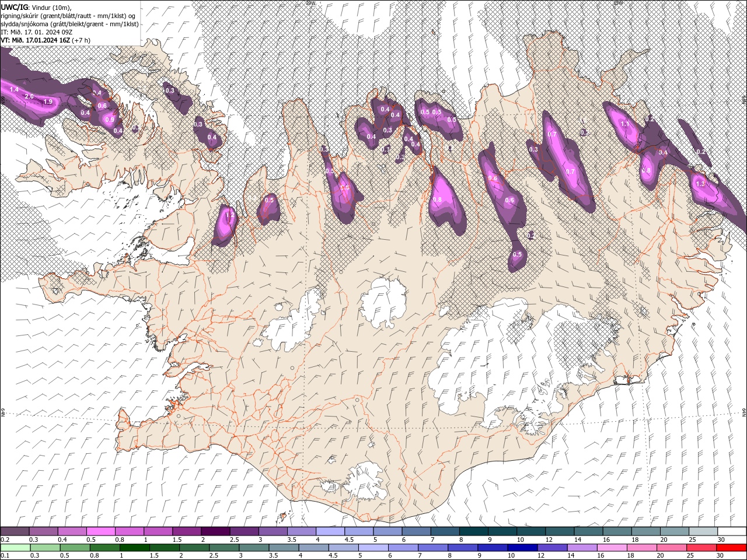Select the darkest purple swatch at snow value 2
Screen dimensions: 747x560
pos(215,531)
